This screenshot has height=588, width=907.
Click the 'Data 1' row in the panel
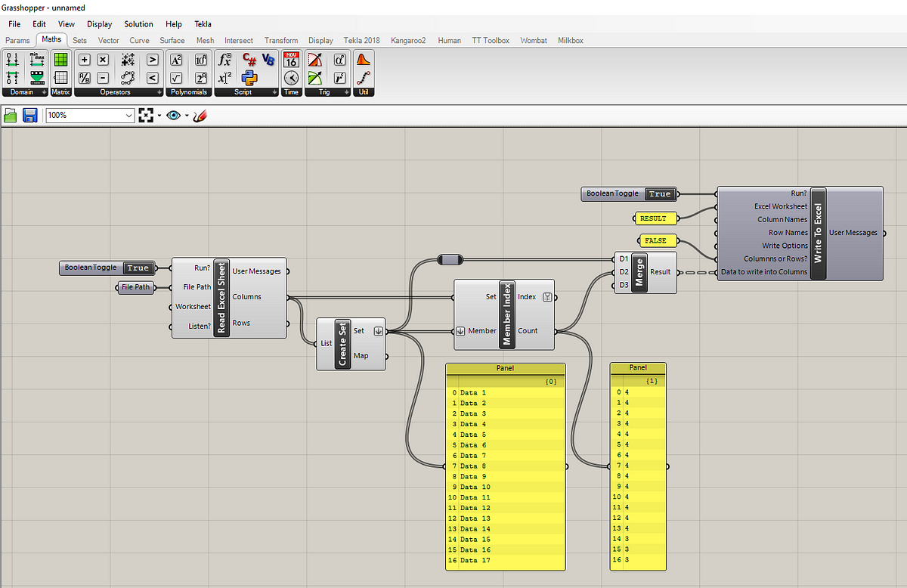506,392
